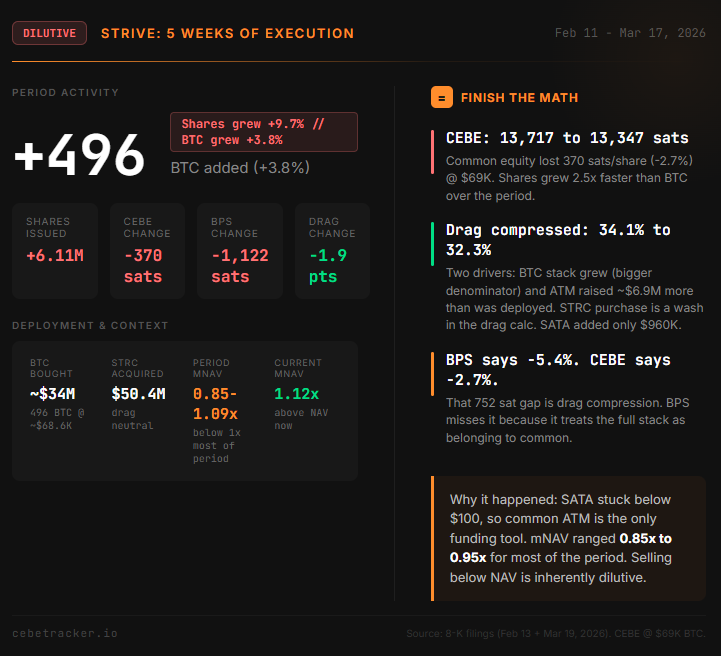Click the 'CURRENT MNAV' column label
The image size is (721, 656).
coord(298,368)
